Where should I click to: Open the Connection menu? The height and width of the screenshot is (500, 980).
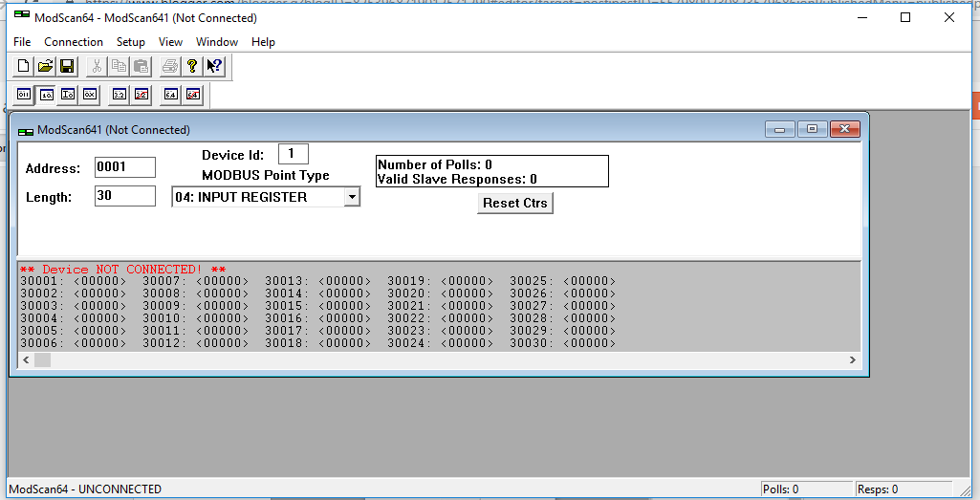click(73, 42)
